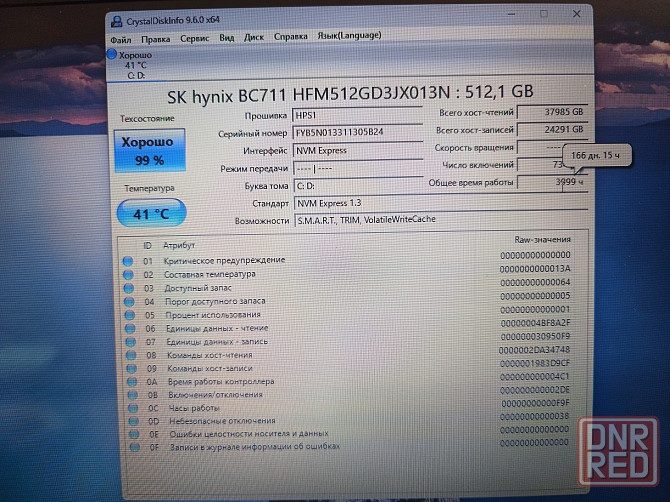Click status icon for Ошибки целостности носителя

tap(134, 434)
